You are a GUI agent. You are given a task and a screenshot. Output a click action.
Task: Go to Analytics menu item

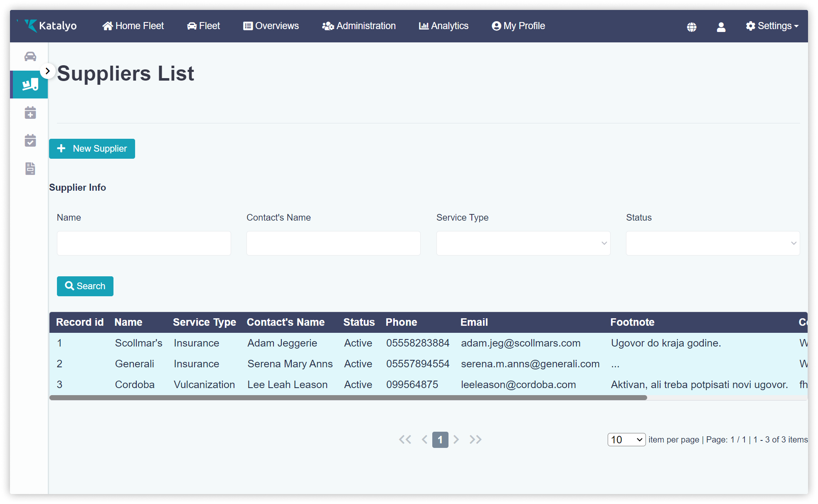[443, 26]
